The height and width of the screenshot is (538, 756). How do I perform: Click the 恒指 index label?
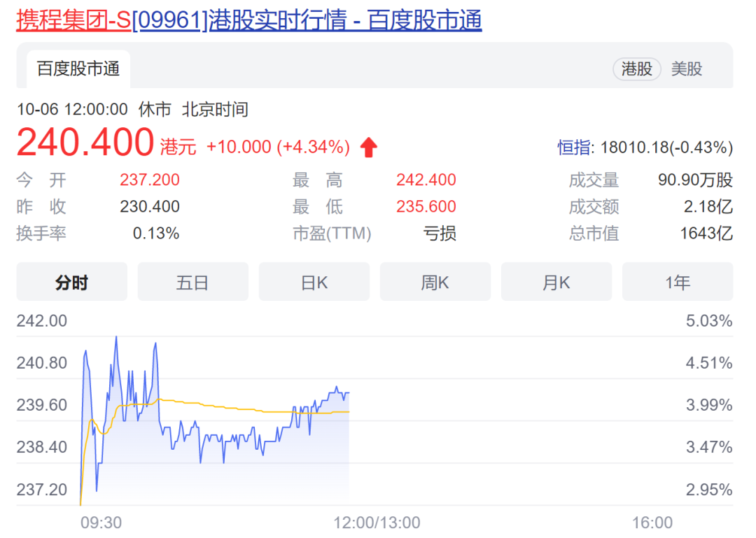tap(574, 148)
